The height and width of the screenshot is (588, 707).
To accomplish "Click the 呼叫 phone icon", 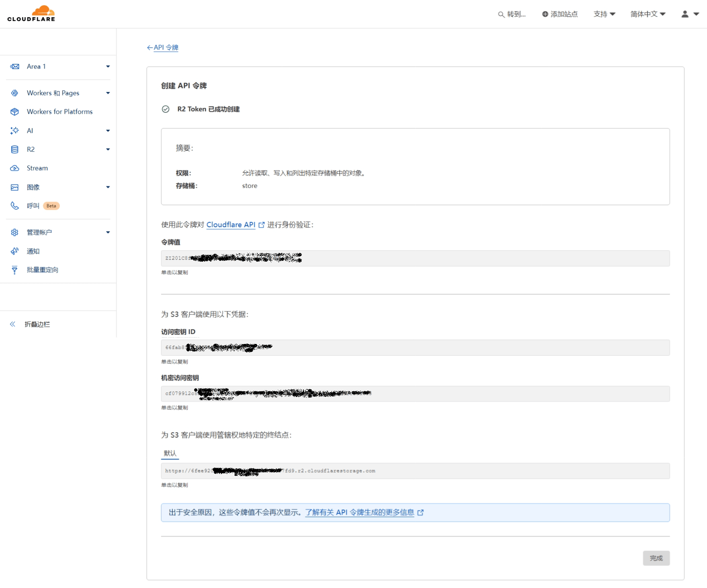I will pos(15,205).
